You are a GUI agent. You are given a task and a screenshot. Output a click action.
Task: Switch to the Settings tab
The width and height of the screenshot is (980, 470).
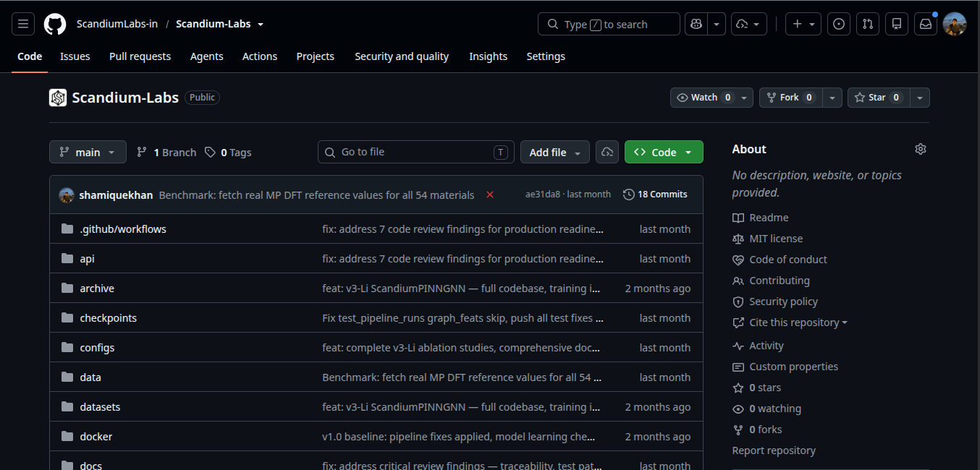546,56
